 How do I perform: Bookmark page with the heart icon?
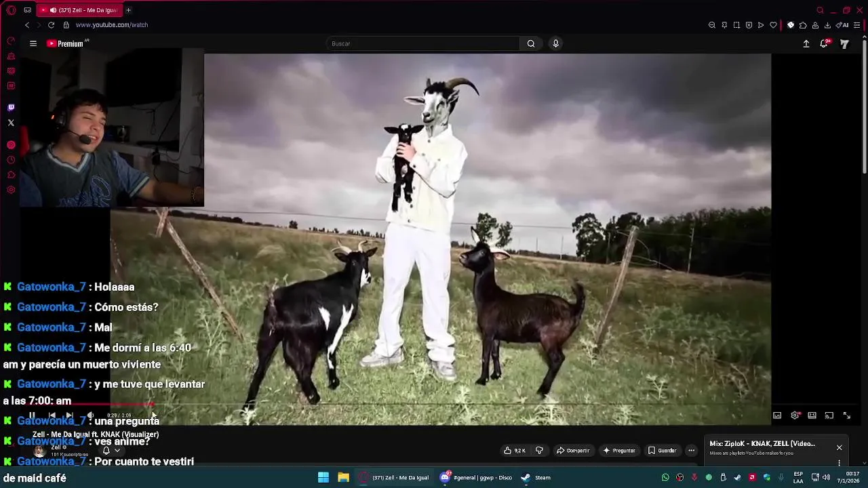click(773, 25)
